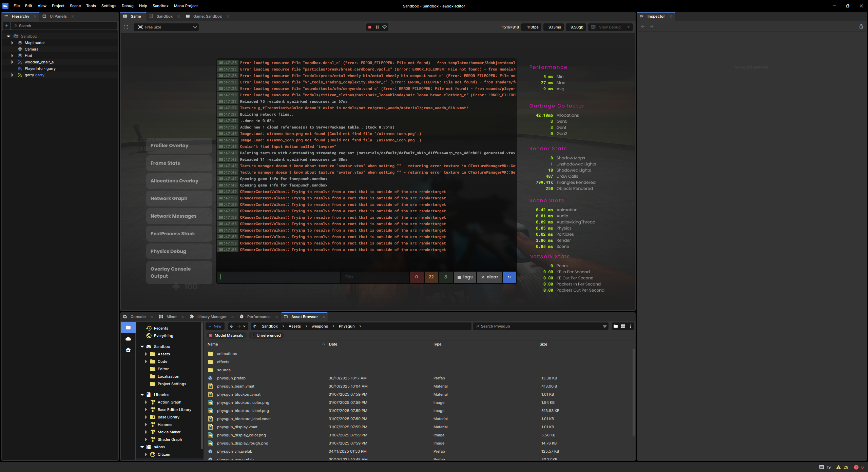
Task: Open the cloud assets sidebar icon
Action: point(128,339)
